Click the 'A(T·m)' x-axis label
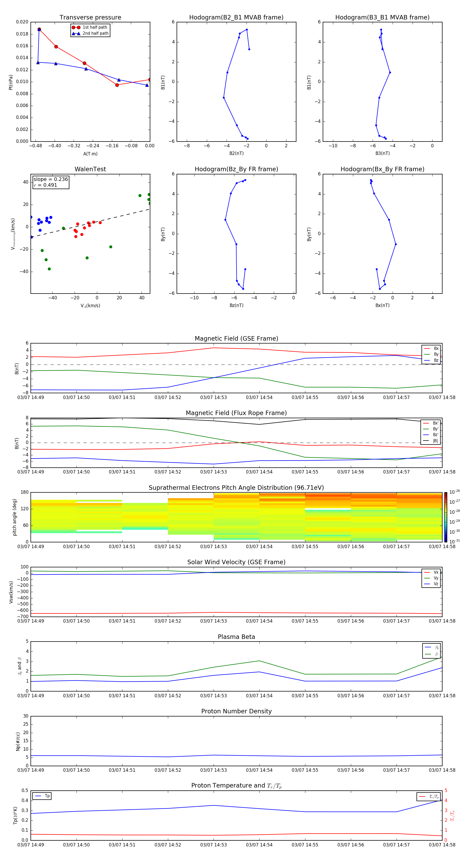Screen dimensions: 473x868 point(90,154)
